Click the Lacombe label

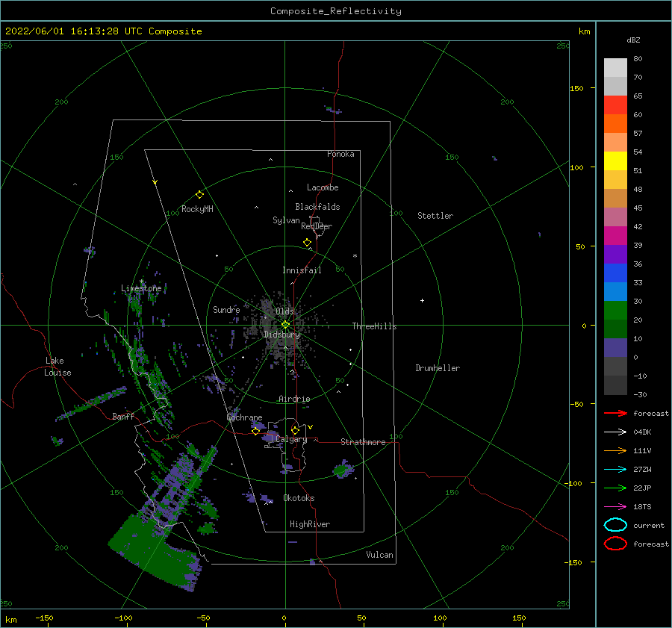pos(323,187)
